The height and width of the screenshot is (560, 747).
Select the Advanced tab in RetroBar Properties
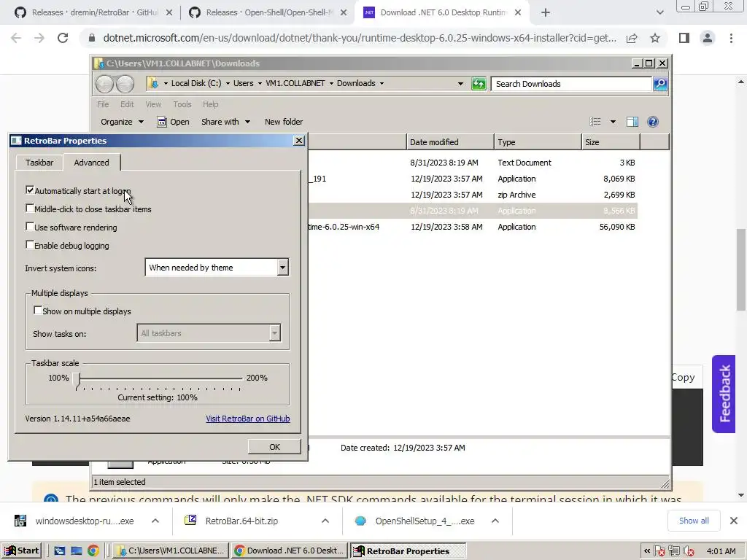91,163
